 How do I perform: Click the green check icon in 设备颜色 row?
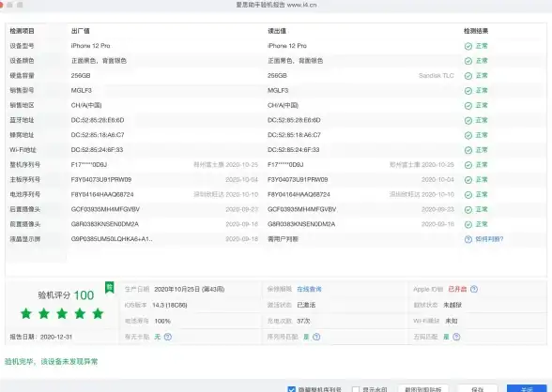(x=468, y=61)
